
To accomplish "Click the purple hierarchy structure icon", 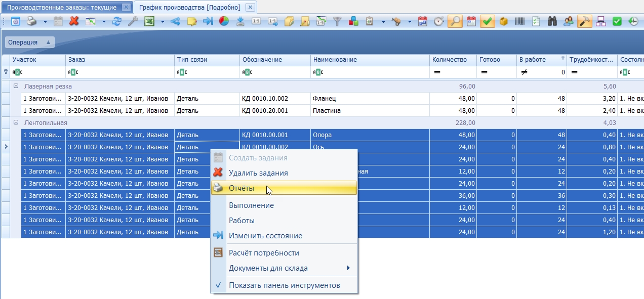I will click(x=601, y=21).
